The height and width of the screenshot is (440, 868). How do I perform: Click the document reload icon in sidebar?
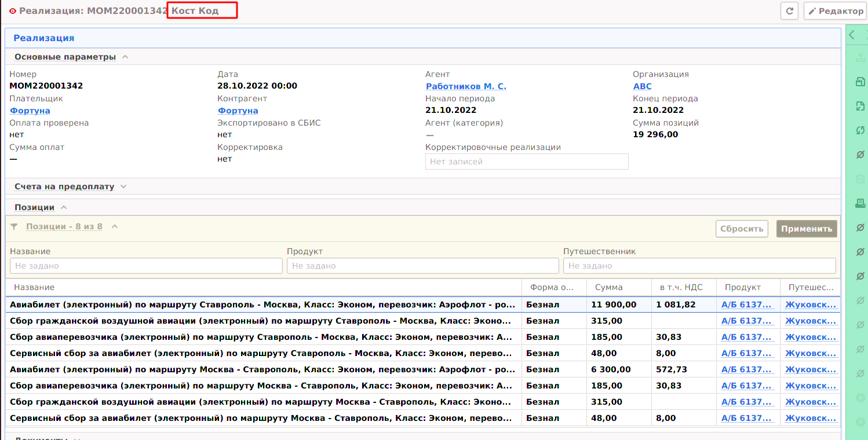[x=860, y=106]
